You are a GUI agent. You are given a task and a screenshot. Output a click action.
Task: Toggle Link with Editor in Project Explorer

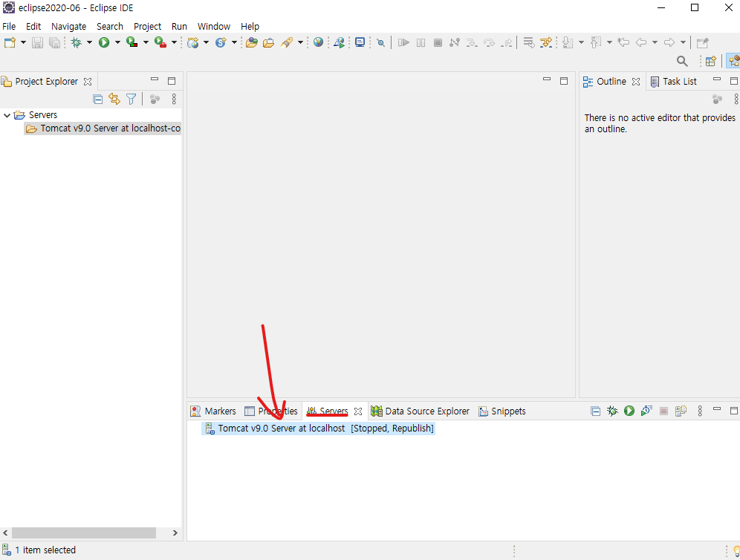click(x=114, y=99)
